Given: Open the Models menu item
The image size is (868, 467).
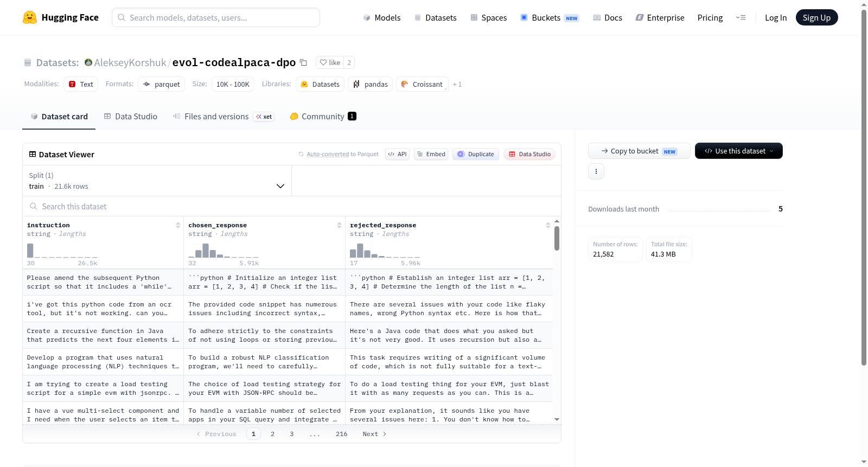Looking at the screenshot, I should [x=382, y=17].
